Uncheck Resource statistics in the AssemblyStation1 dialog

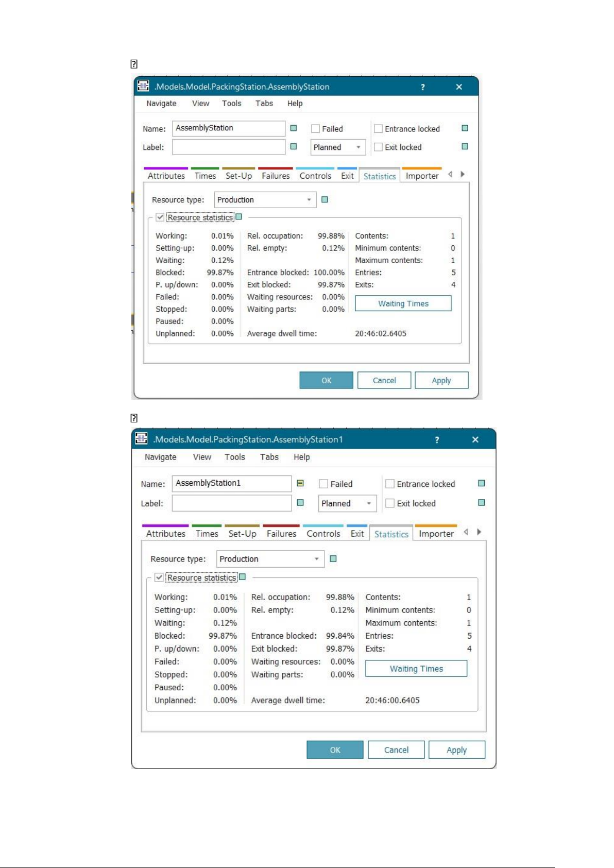(x=160, y=577)
